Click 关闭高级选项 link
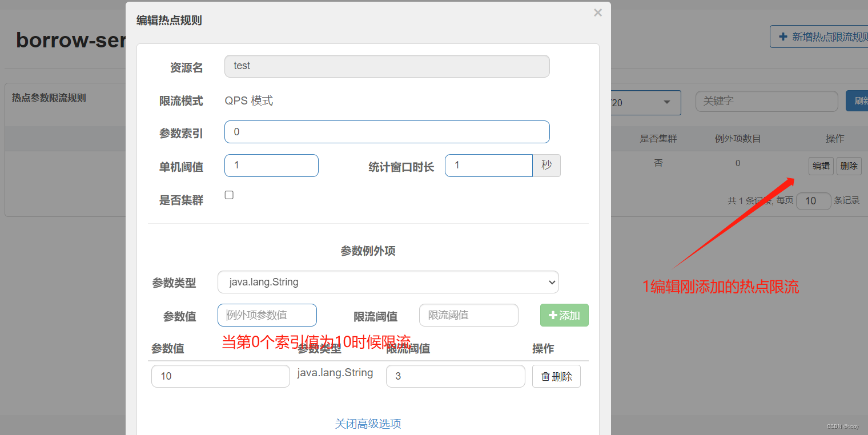Image resolution: width=868 pixels, height=435 pixels. 368,424
